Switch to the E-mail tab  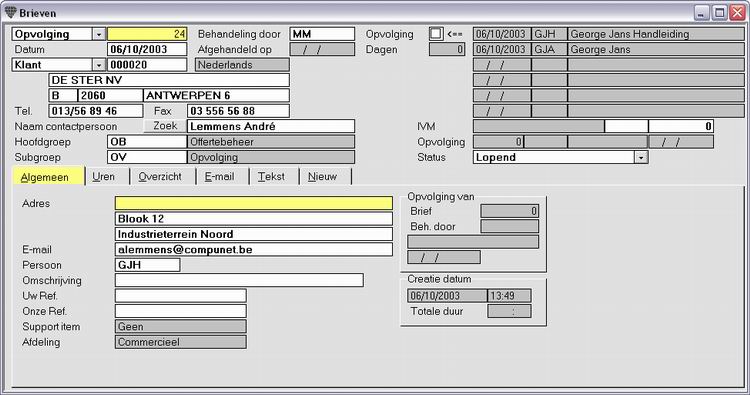(x=222, y=176)
